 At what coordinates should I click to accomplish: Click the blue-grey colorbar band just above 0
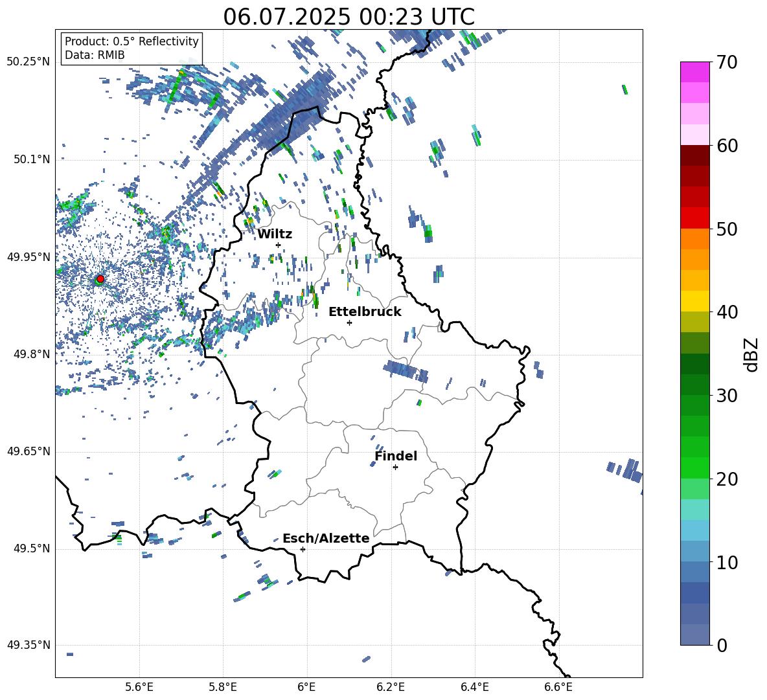pyautogui.click(x=694, y=635)
